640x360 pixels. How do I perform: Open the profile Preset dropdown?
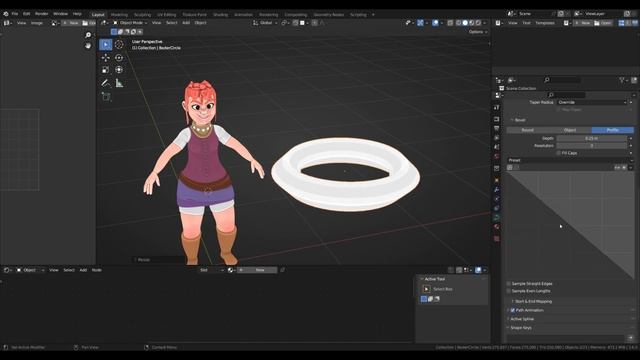[x=570, y=160]
